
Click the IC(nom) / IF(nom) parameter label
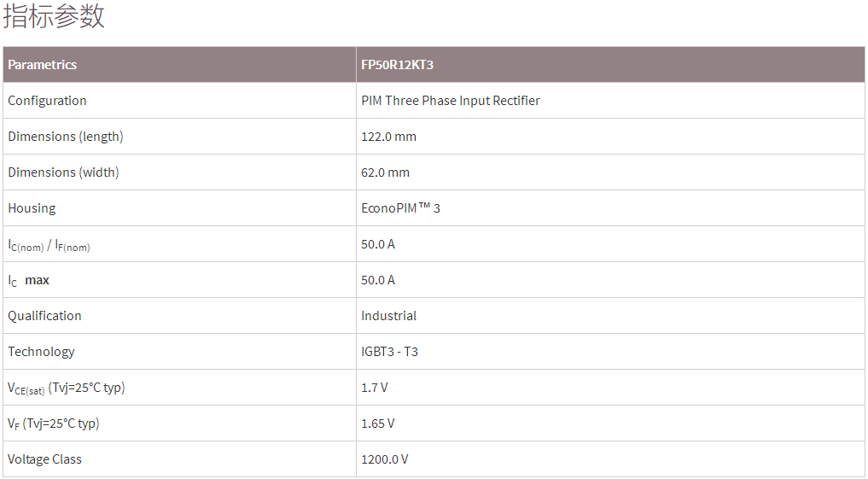click(49, 245)
